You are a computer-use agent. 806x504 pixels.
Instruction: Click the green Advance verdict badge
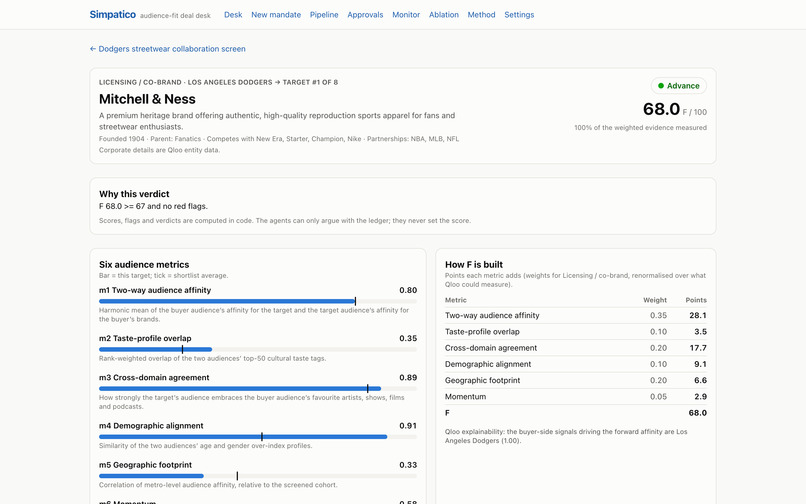tap(679, 86)
